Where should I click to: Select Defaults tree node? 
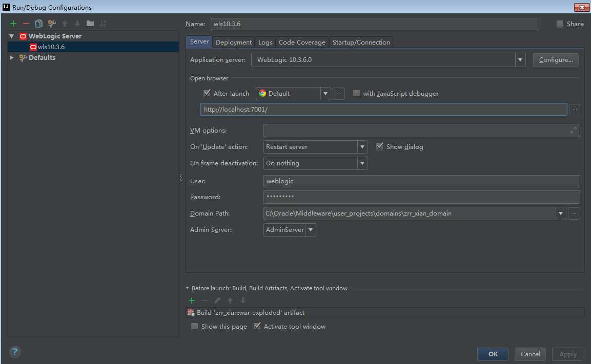[42, 57]
